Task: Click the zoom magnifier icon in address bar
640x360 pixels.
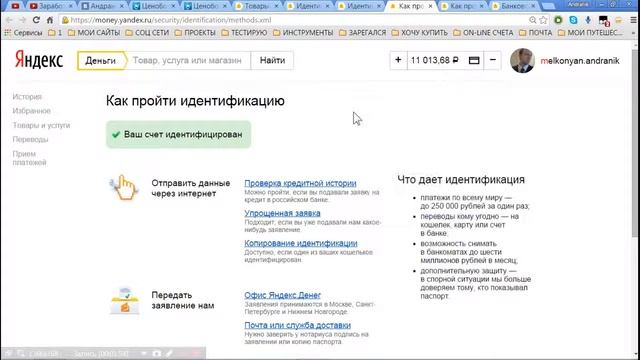Action: tap(532, 20)
